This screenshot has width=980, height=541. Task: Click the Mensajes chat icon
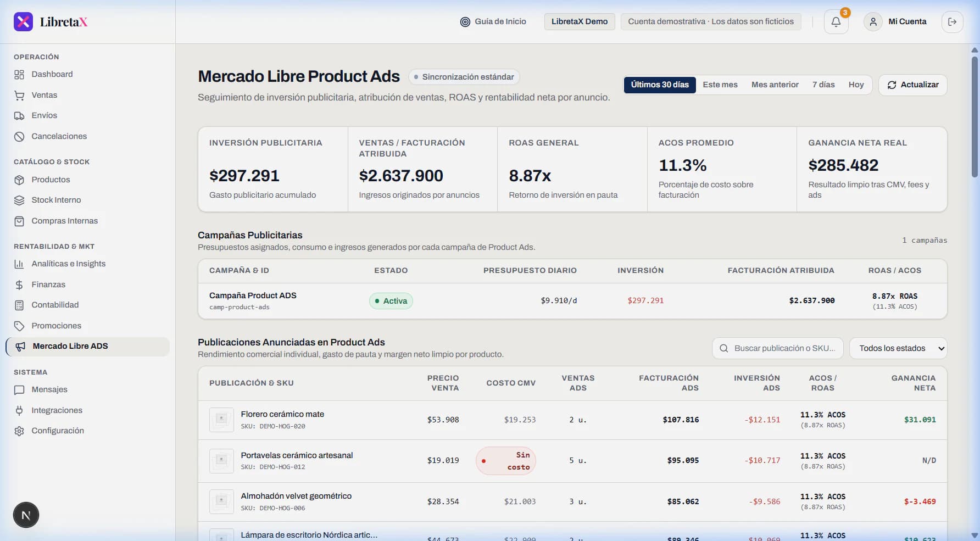(19, 390)
